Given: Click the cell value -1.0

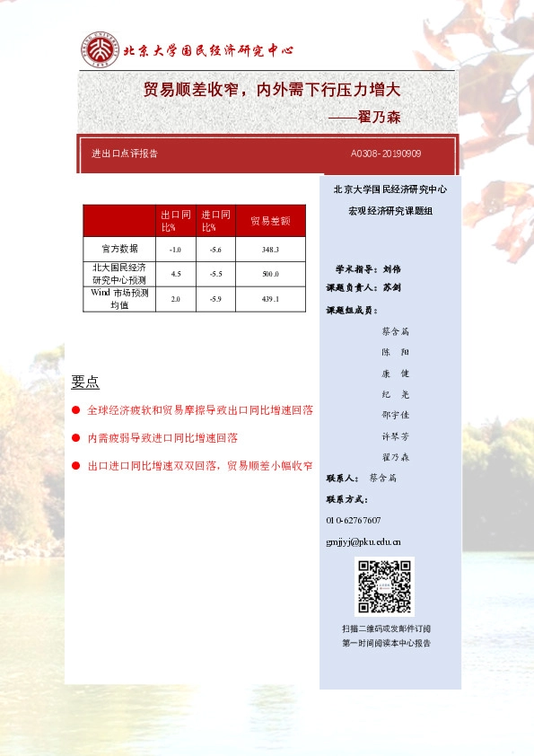Looking at the screenshot, I should (175, 250).
